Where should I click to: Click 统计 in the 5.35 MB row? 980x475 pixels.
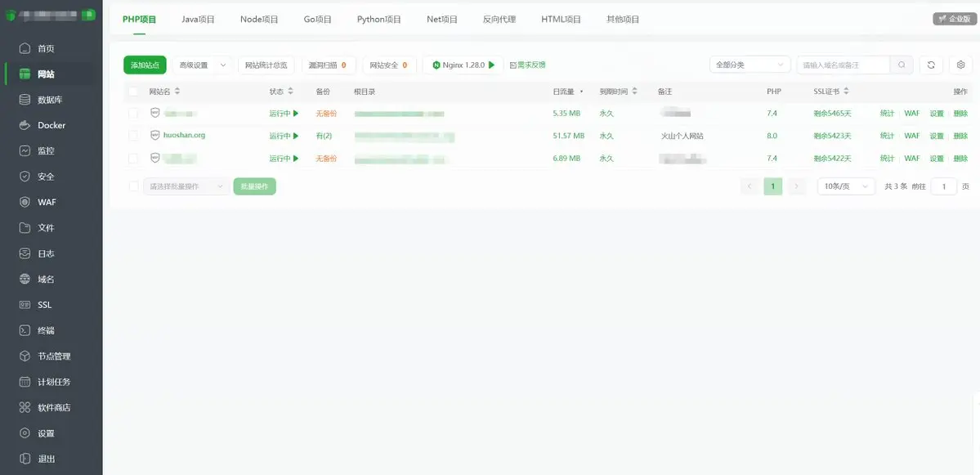pos(887,113)
